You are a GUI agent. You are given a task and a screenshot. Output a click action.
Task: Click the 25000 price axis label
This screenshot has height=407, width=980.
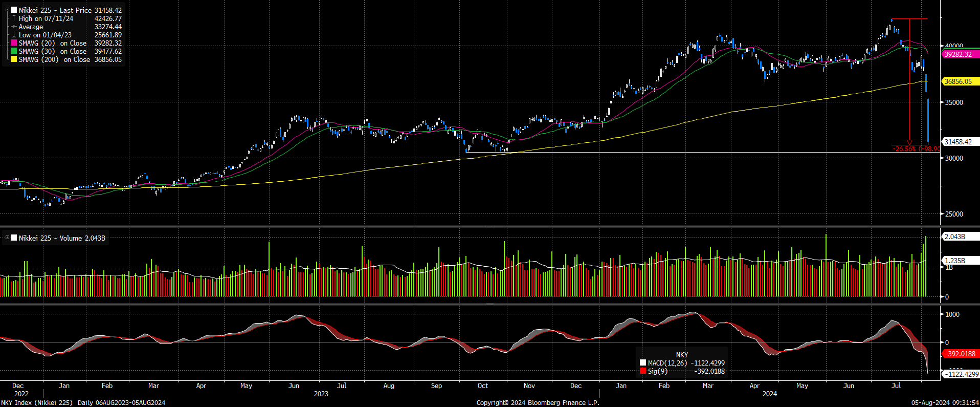(x=954, y=214)
